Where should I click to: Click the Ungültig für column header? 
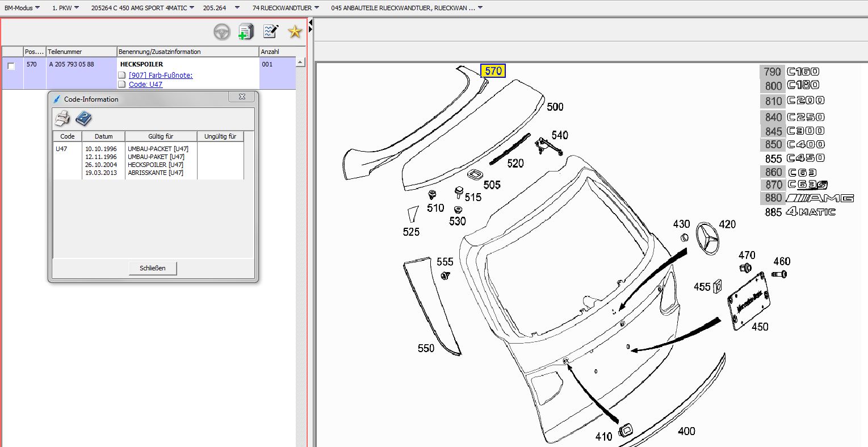pyautogui.click(x=220, y=136)
